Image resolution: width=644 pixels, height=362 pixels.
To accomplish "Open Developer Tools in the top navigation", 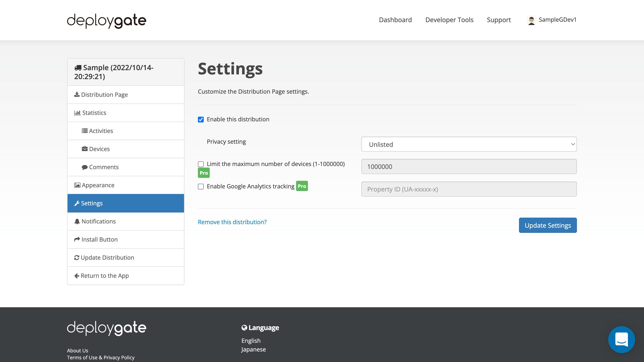I will click(449, 20).
